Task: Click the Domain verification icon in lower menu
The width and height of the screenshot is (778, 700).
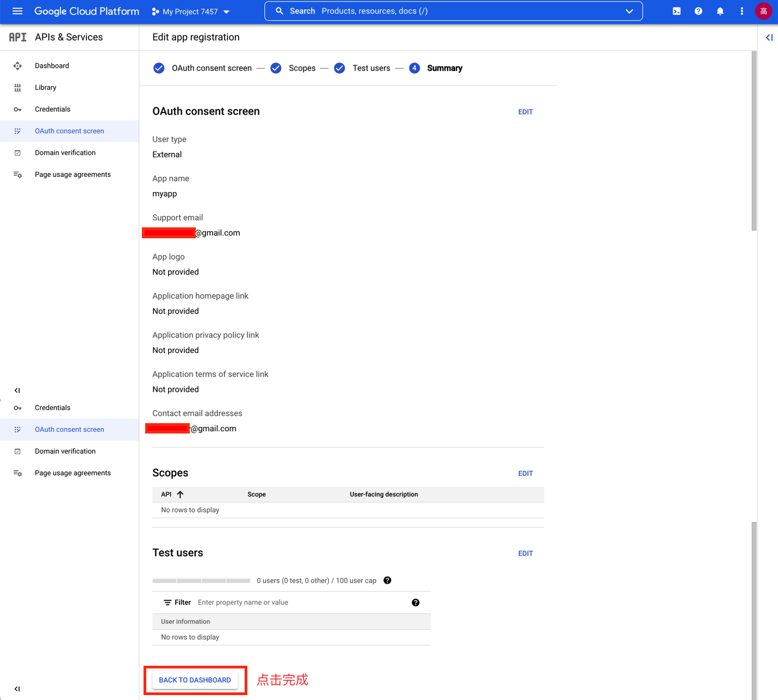Action: pos(17,451)
